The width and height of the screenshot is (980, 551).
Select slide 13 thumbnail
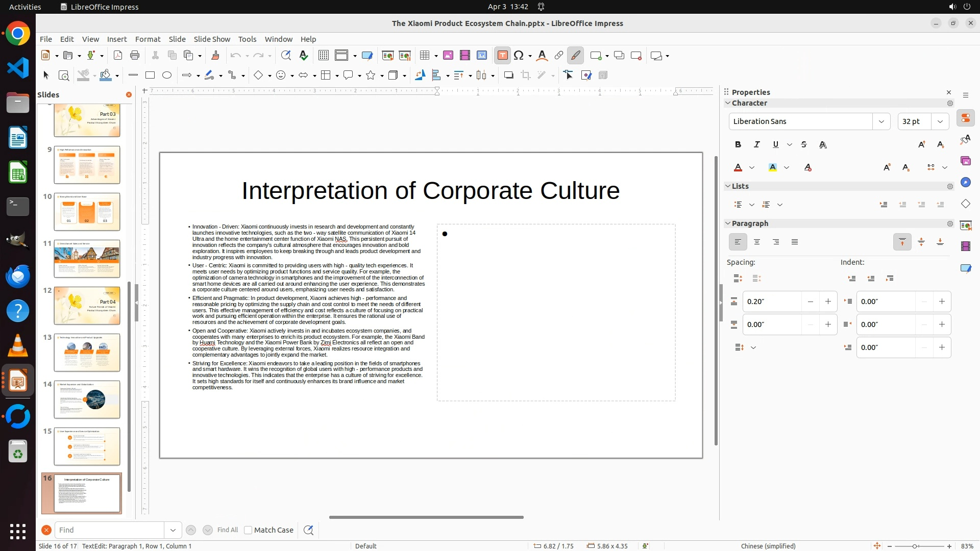coord(87,353)
